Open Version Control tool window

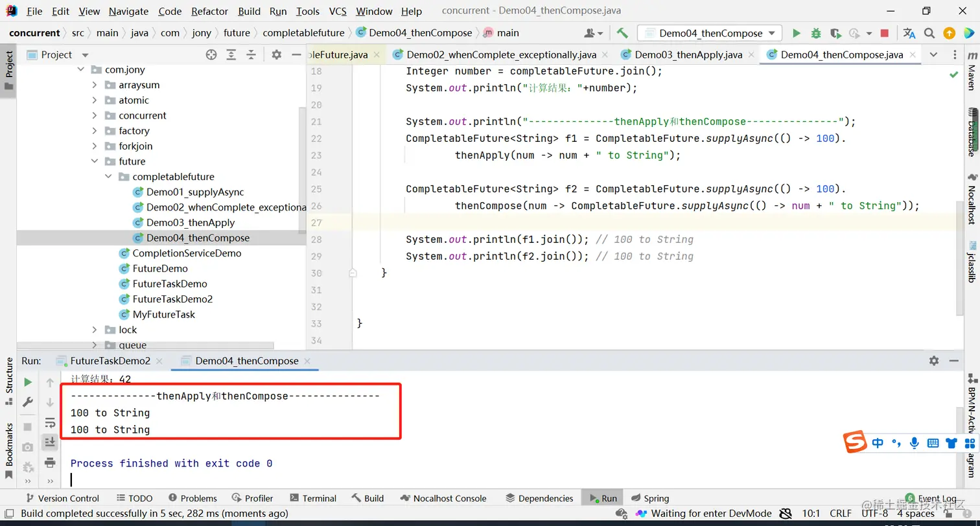(62, 498)
